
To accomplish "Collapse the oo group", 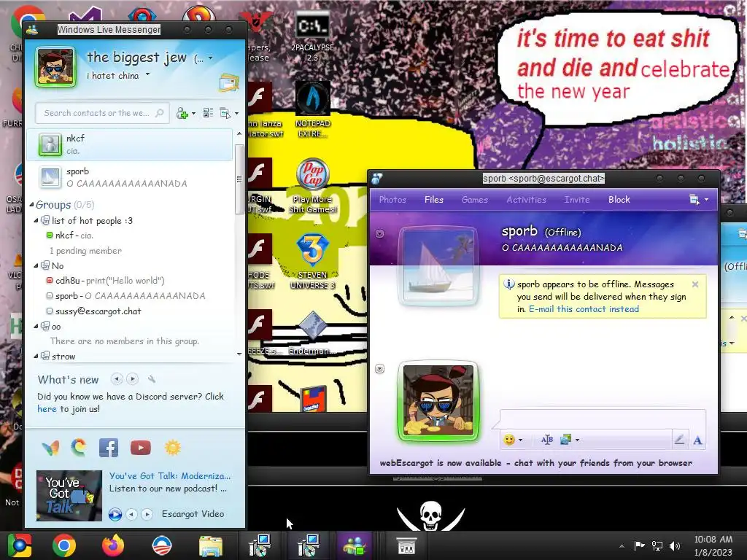I will coord(36,326).
